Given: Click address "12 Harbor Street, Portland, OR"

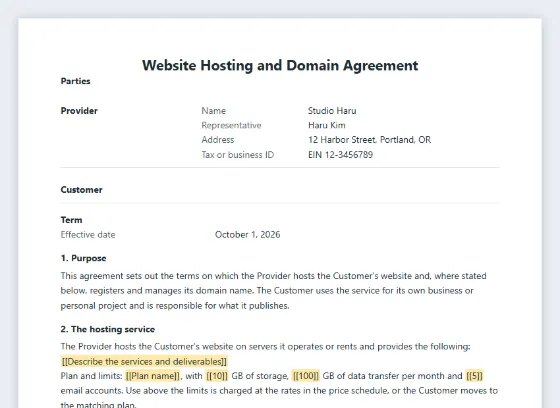Looking at the screenshot, I should click(369, 140).
